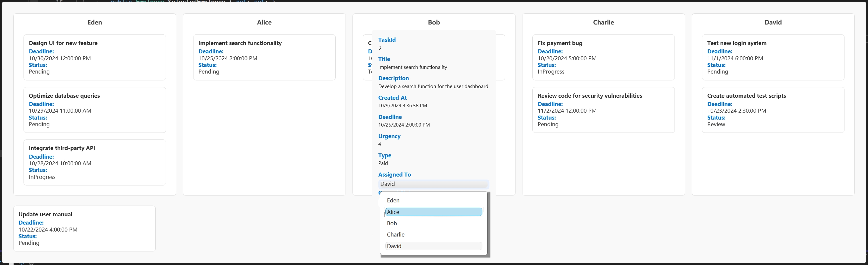
Task: Click the Assigned To combo box showing David
Action: tap(433, 184)
